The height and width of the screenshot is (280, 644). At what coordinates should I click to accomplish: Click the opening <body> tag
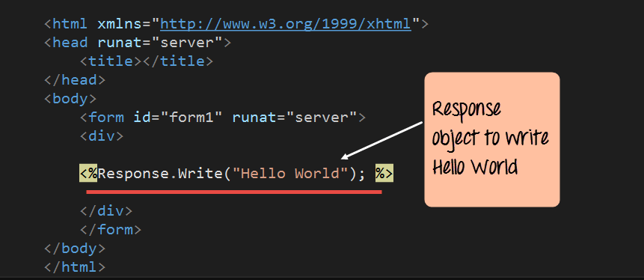(x=70, y=99)
